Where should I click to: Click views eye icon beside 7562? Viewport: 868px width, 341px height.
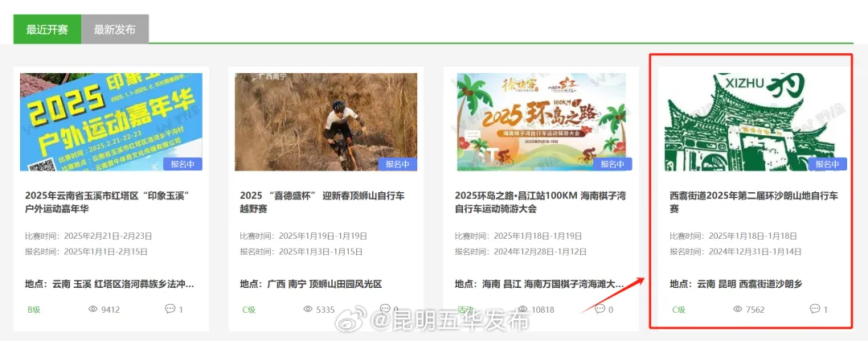click(x=738, y=309)
